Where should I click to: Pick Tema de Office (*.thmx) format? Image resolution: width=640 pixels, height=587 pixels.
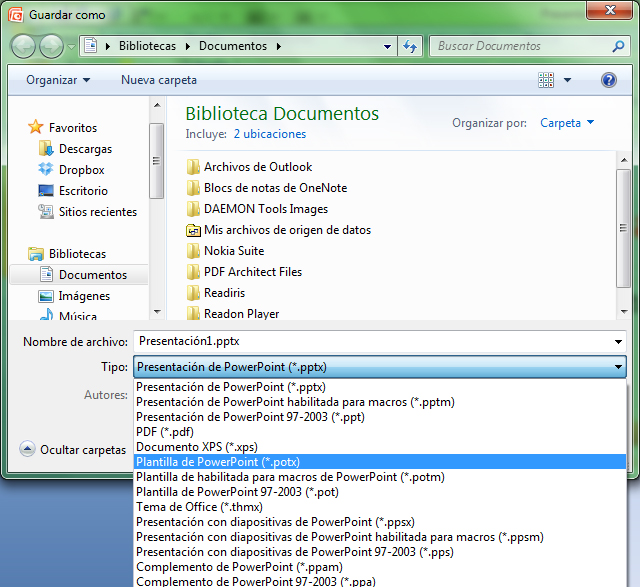(x=199, y=507)
